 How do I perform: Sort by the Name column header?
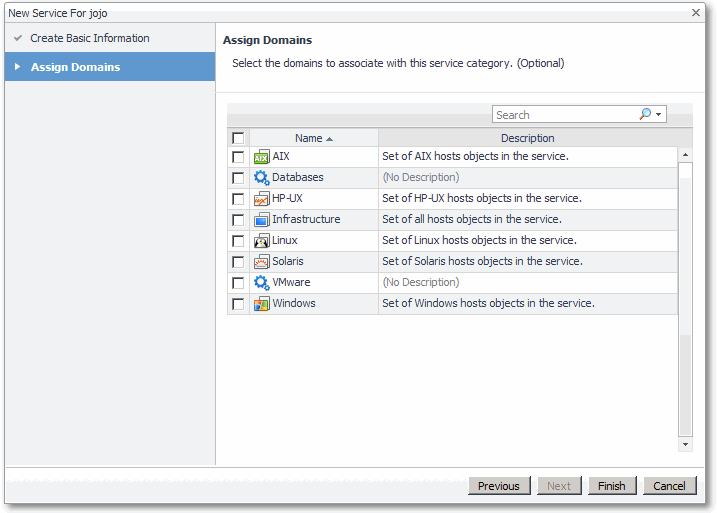pyautogui.click(x=313, y=138)
